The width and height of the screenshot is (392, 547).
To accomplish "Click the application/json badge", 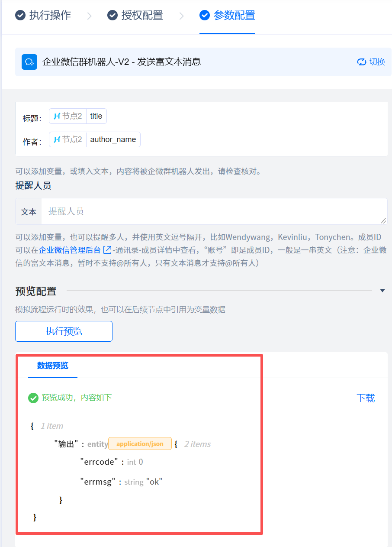I will tap(140, 444).
